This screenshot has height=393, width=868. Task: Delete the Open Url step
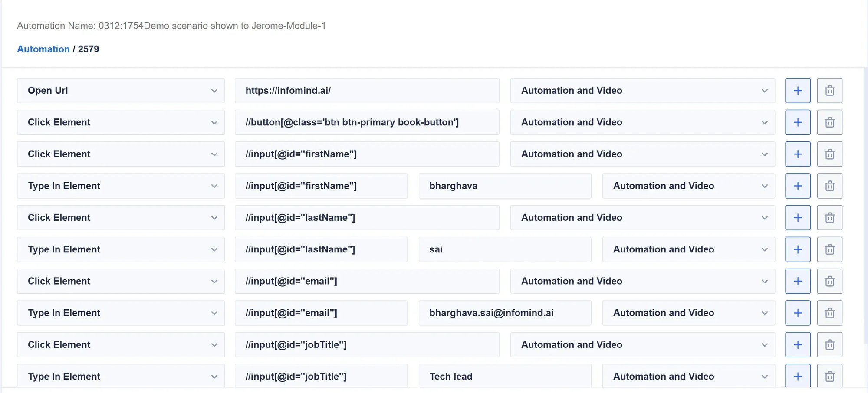[829, 90]
